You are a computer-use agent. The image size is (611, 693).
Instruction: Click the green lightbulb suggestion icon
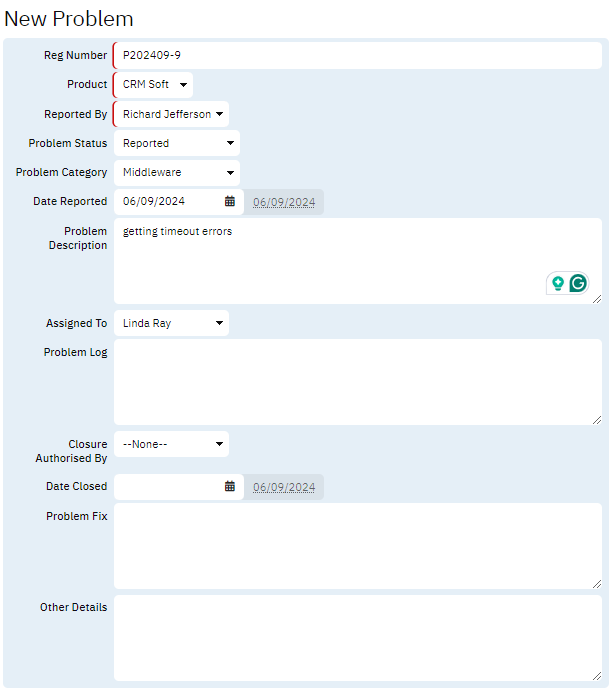(557, 283)
